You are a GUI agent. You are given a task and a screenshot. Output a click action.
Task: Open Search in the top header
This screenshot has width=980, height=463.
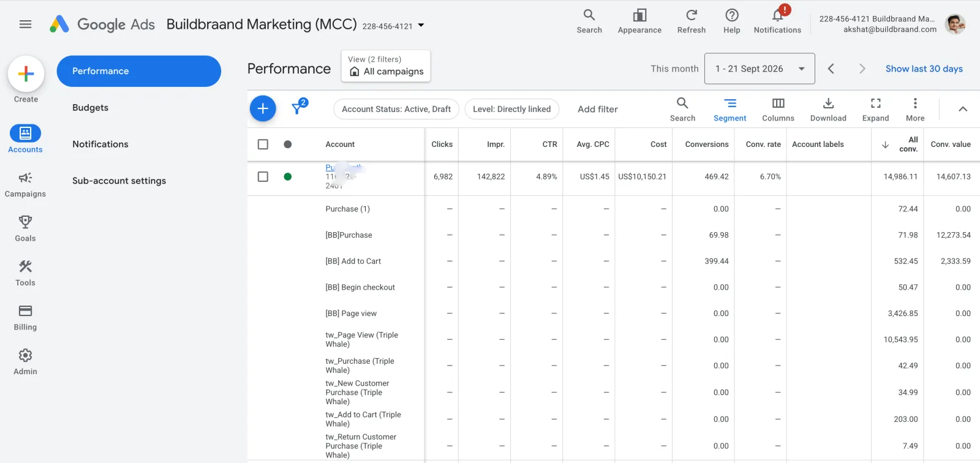pyautogui.click(x=589, y=21)
